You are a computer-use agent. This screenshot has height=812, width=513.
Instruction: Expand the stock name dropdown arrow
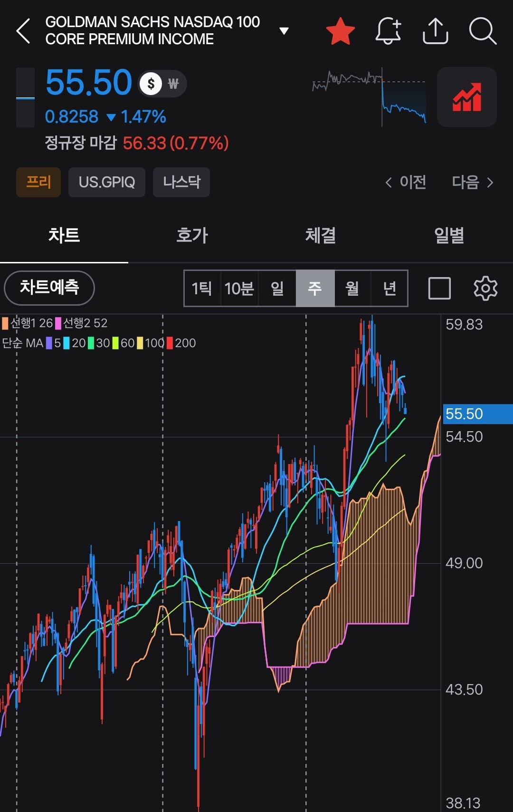pyautogui.click(x=284, y=31)
